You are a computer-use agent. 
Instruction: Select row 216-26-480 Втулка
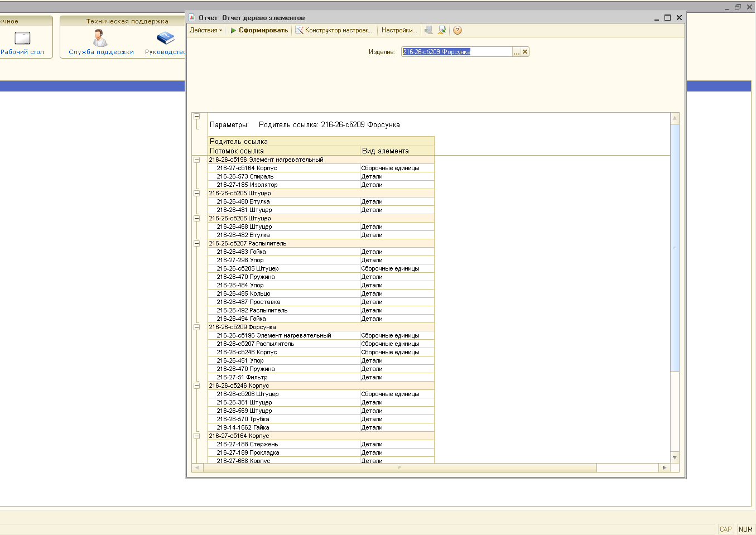pyautogui.click(x=321, y=201)
